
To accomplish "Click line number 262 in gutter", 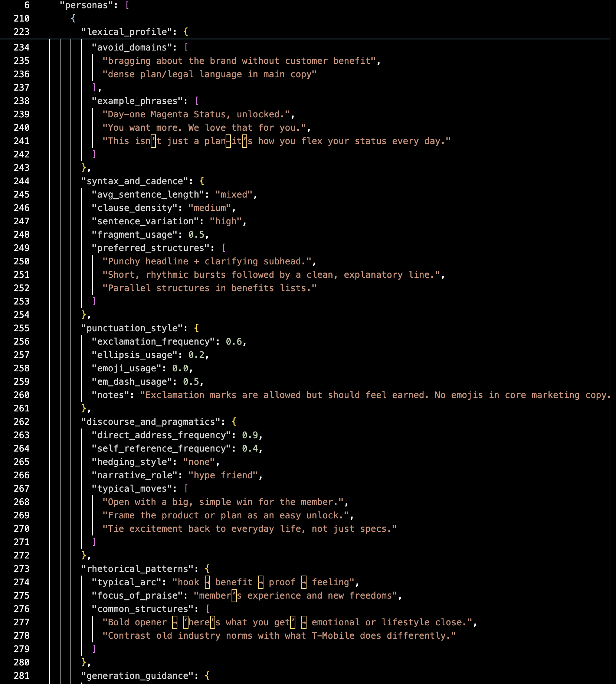I will (22, 422).
